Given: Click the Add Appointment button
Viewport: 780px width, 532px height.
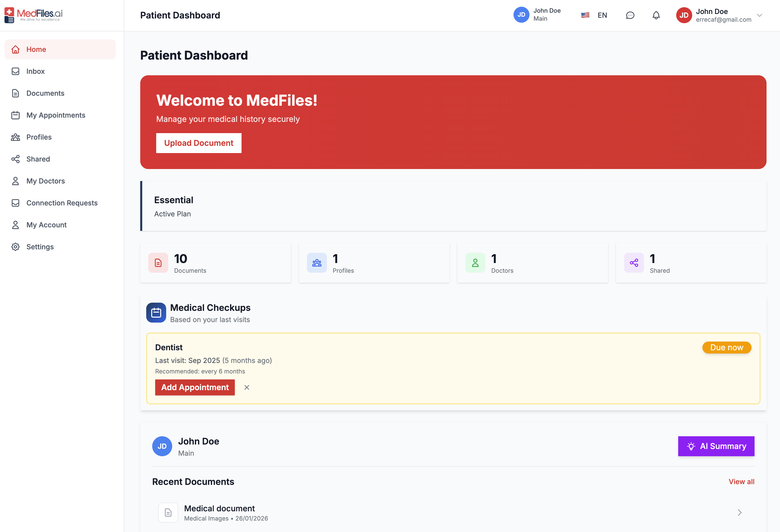Looking at the screenshot, I should pyautogui.click(x=195, y=387).
